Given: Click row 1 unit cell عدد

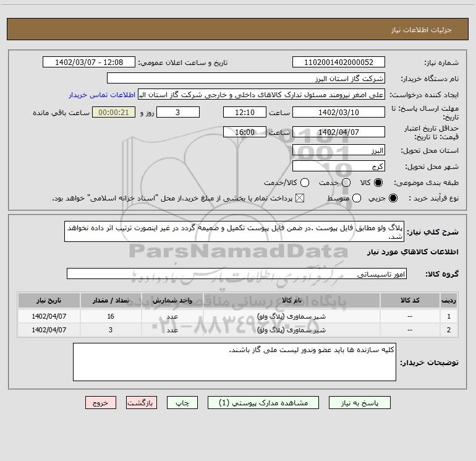Looking at the screenshot, I should 172,316.
